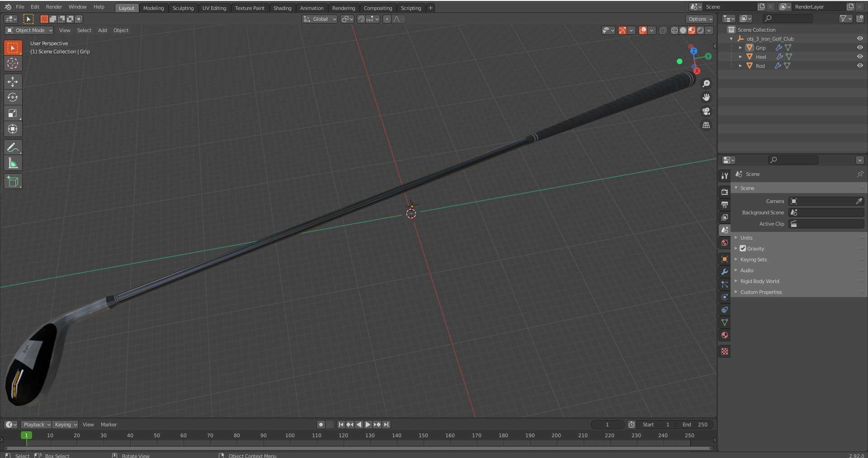Jump to the start frame
This screenshot has width=868, height=458.
(x=341, y=425)
